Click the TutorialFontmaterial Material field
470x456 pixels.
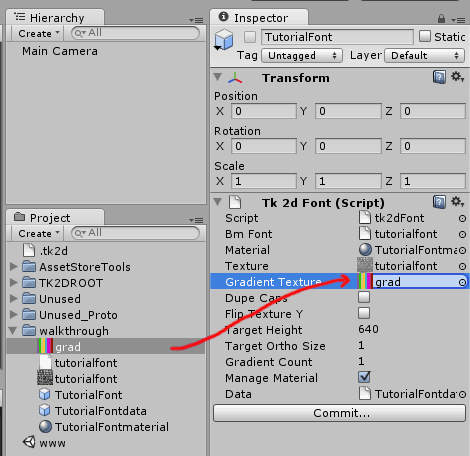(413, 250)
